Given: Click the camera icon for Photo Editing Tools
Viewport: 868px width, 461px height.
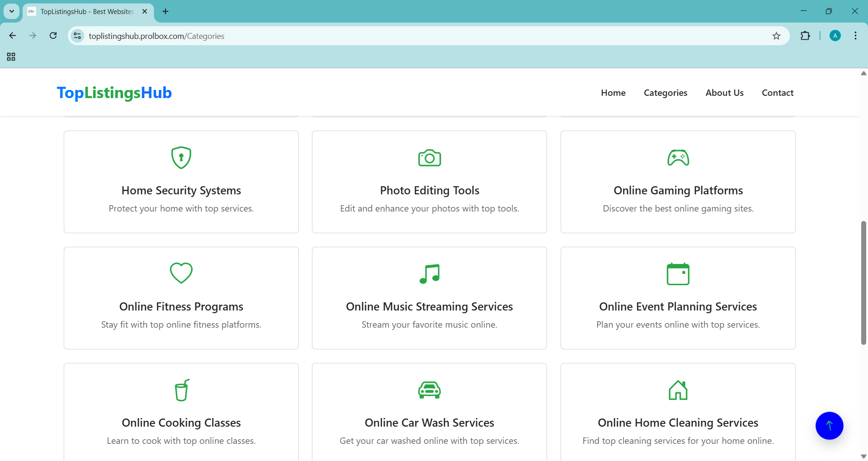Looking at the screenshot, I should (x=429, y=158).
